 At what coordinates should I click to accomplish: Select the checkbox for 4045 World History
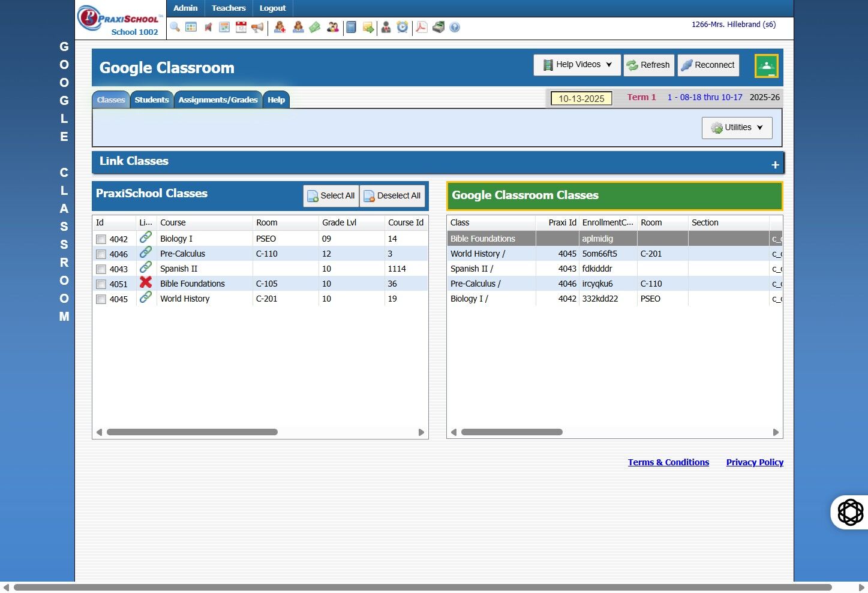pos(101,299)
